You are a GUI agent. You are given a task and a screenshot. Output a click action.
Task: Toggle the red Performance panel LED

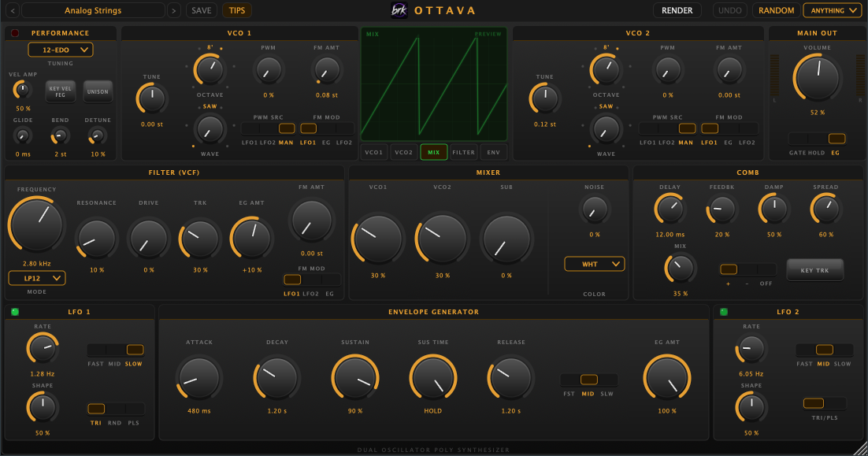(15, 33)
